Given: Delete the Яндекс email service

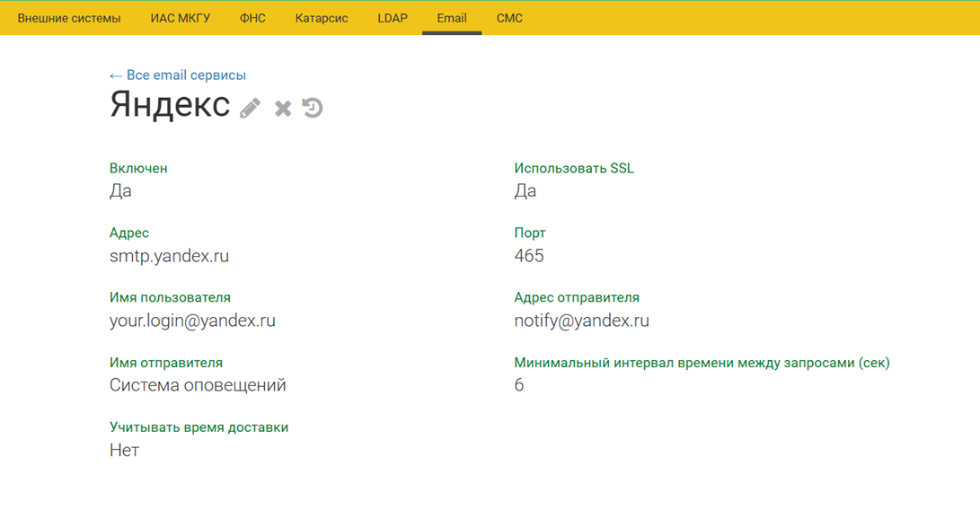Looking at the screenshot, I should pos(282,109).
